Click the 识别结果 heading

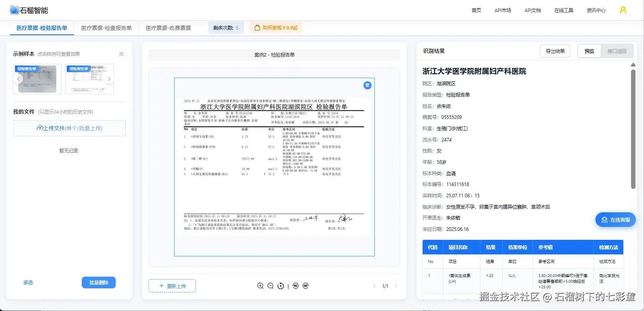[x=434, y=51]
